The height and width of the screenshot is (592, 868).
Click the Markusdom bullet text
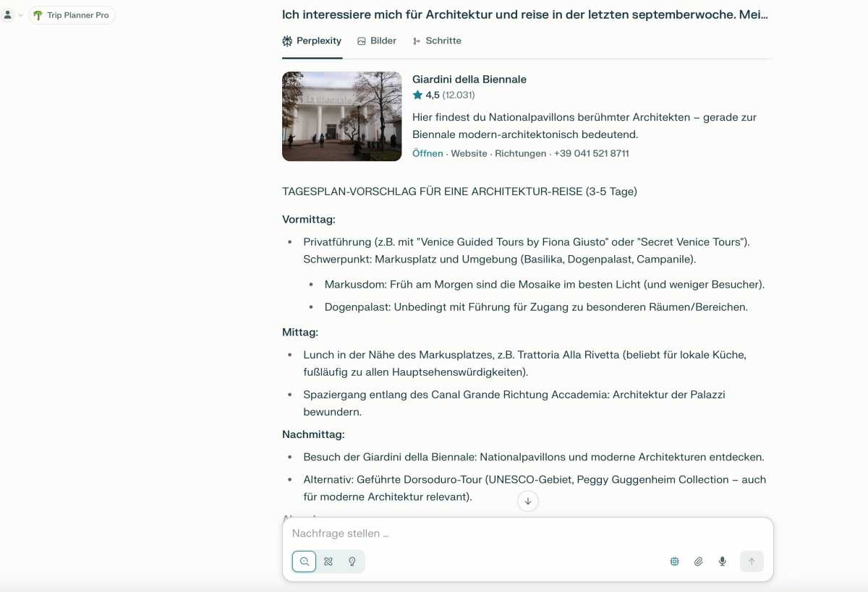tap(545, 284)
